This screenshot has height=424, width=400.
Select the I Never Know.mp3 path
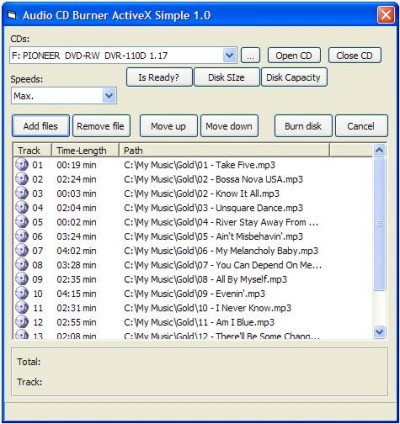click(x=207, y=308)
